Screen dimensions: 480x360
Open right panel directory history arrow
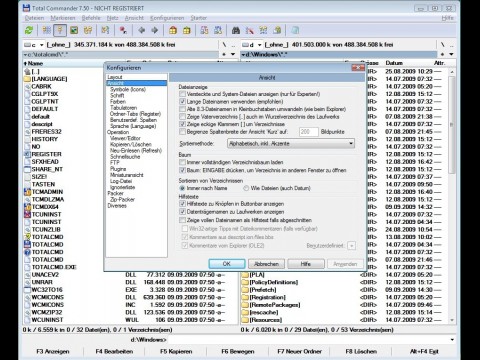click(451, 54)
